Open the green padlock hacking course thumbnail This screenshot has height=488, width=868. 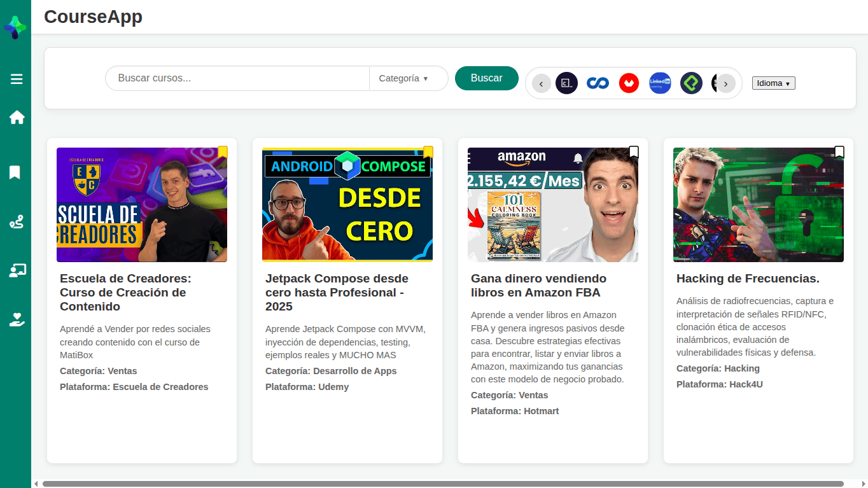(x=759, y=205)
